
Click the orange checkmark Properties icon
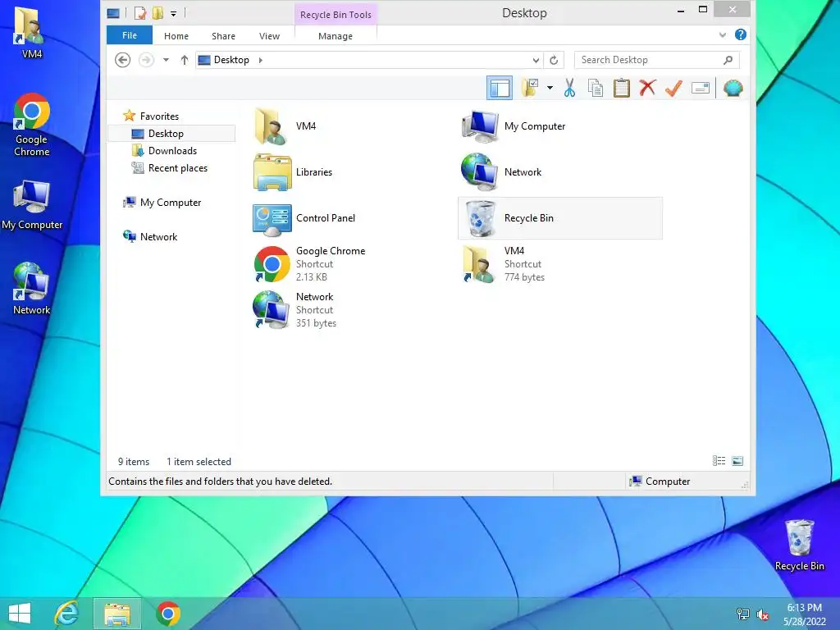coord(673,88)
